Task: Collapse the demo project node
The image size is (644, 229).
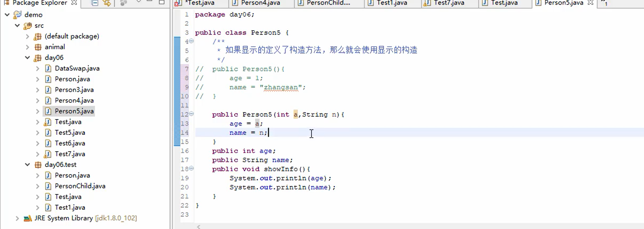Action: point(7,15)
